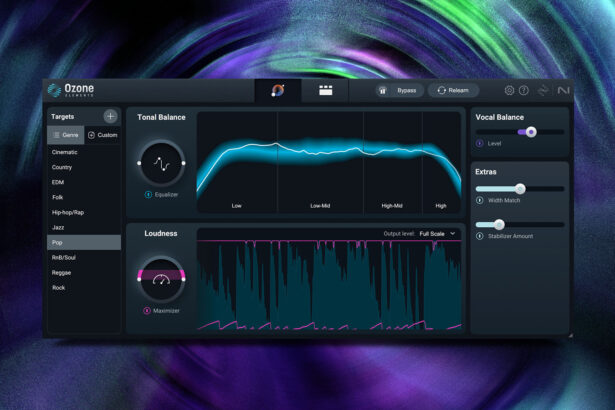Click the window resize handle corner
Image resolution: width=615 pixels, height=410 pixels.
point(570,335)
